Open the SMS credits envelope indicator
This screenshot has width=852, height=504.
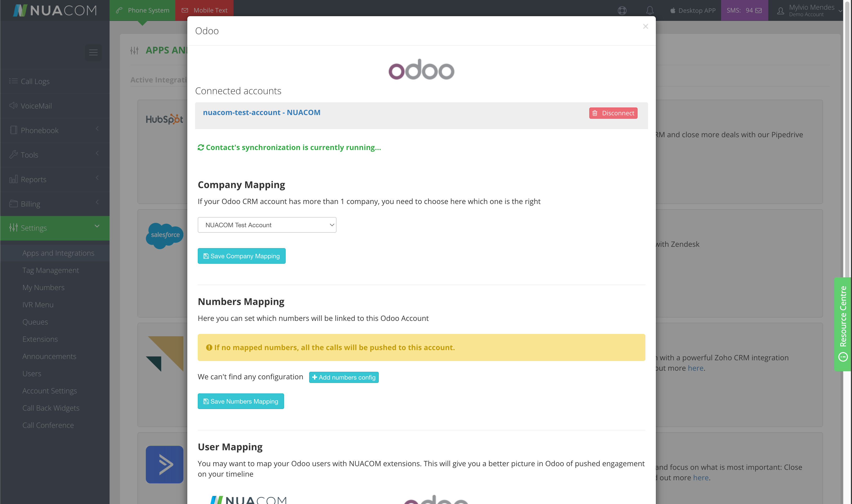pyautogui.click(x=744, y=10)
